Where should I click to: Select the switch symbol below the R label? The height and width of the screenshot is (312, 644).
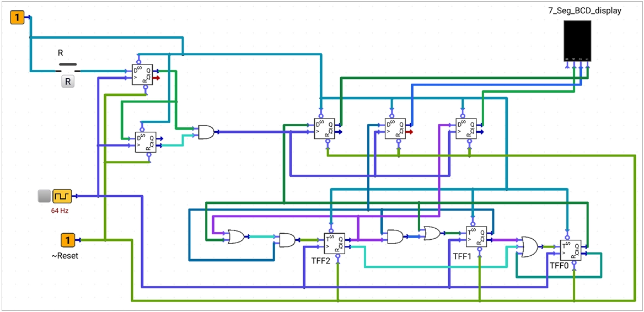pos(68,67)
